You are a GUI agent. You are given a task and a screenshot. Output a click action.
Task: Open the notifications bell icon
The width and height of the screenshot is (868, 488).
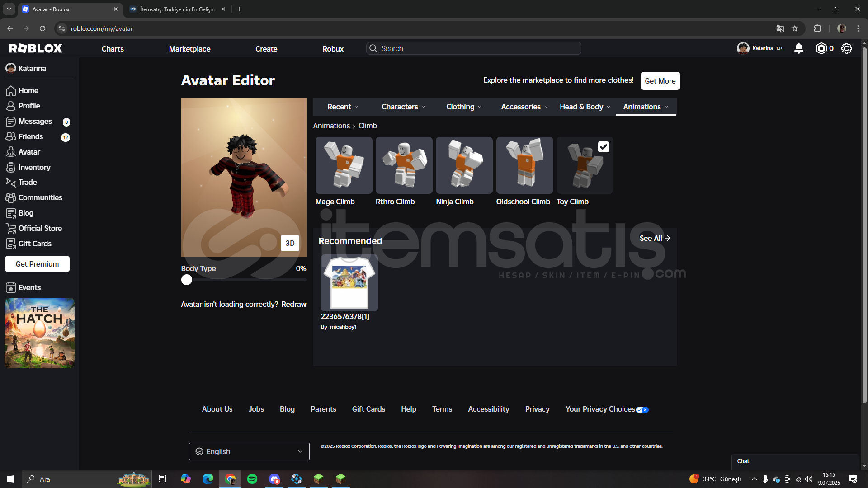tap(799, 48)
